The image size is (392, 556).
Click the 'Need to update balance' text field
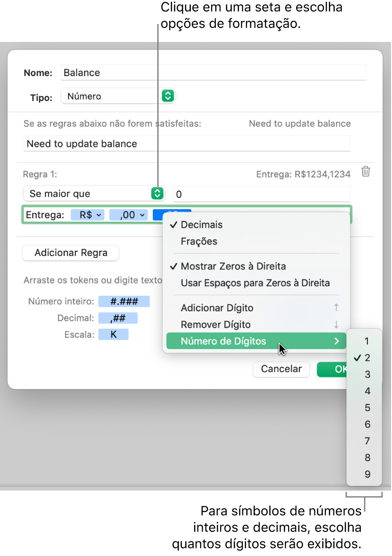click(x=187, y=144)
